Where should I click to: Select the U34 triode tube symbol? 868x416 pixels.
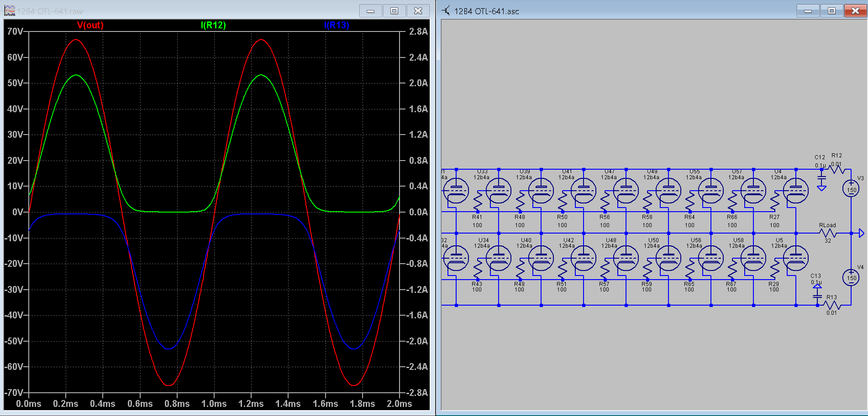click(499, 258)
